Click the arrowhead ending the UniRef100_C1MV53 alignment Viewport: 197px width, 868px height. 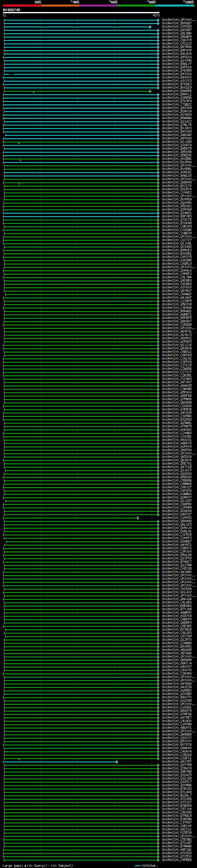tap(138, 518)
